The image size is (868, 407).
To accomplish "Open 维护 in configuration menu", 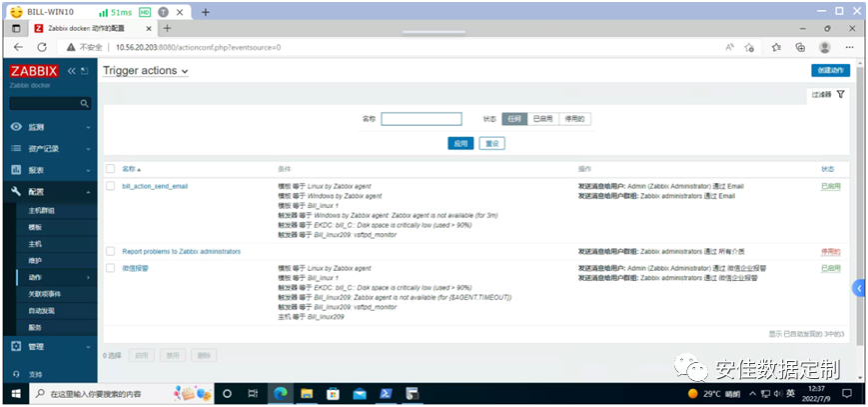I will tap(35, 261).
